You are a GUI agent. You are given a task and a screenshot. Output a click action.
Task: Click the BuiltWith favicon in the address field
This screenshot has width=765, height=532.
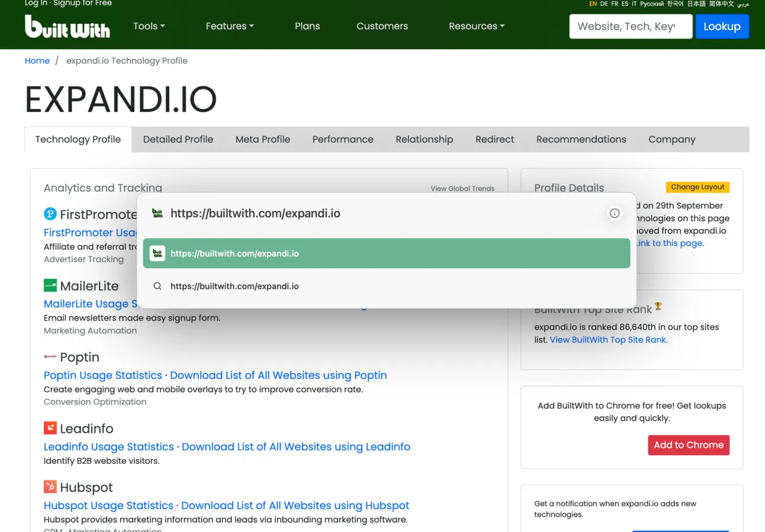point(157,214)
